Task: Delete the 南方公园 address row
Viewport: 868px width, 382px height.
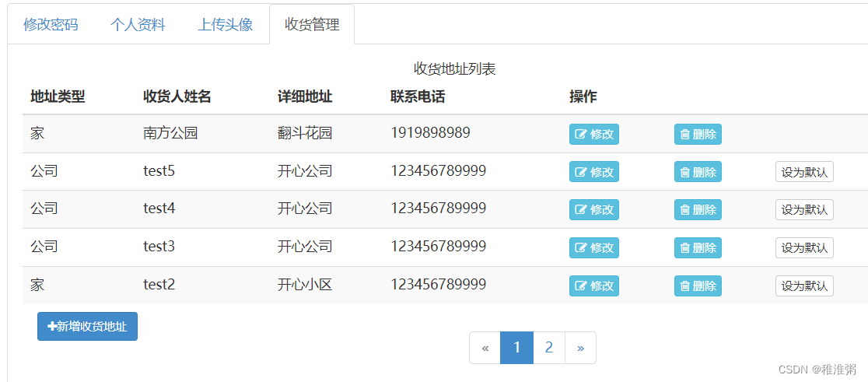Action: (698, 134)
